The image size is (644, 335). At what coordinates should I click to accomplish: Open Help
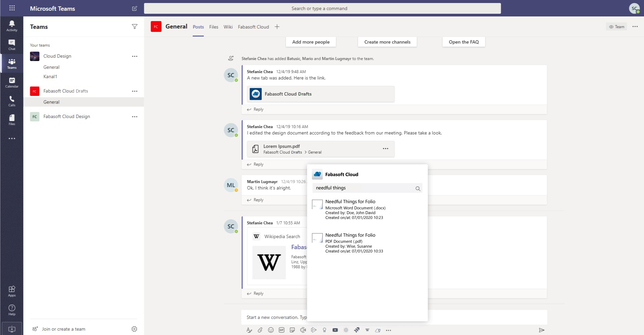click(12, 310)
